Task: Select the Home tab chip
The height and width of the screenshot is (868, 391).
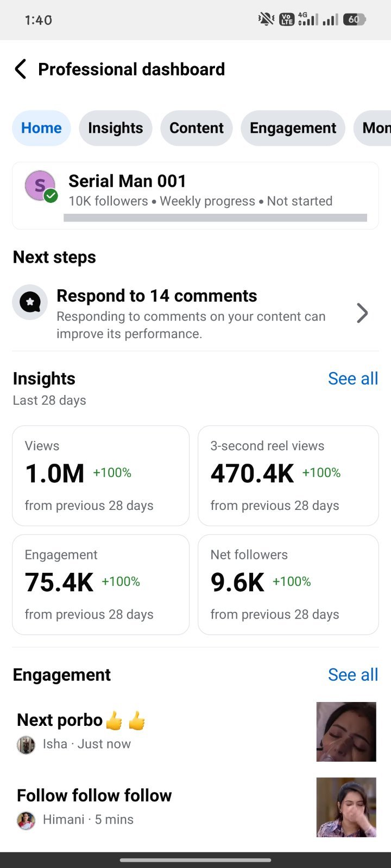Action: 41,128
